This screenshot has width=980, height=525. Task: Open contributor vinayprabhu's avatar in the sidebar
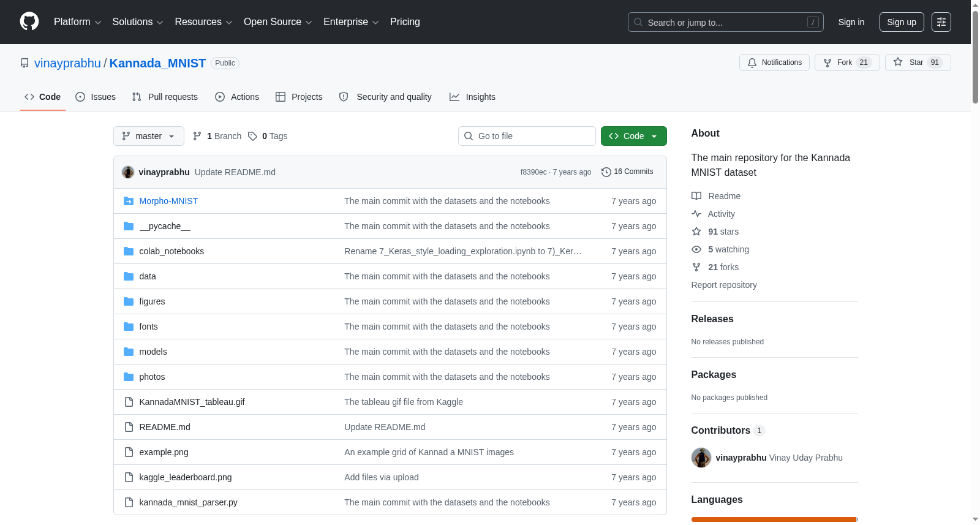(x=701, y=458)
